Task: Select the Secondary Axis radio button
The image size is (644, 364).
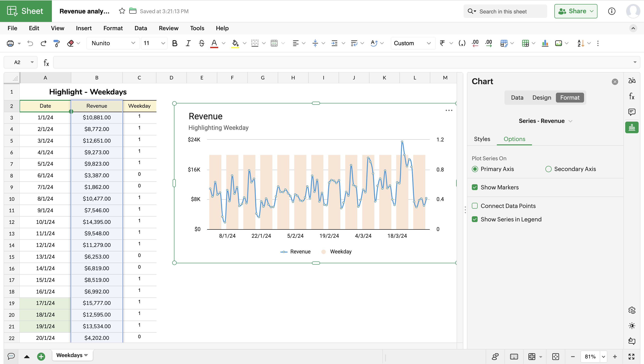Action: (x=548, y=169)
